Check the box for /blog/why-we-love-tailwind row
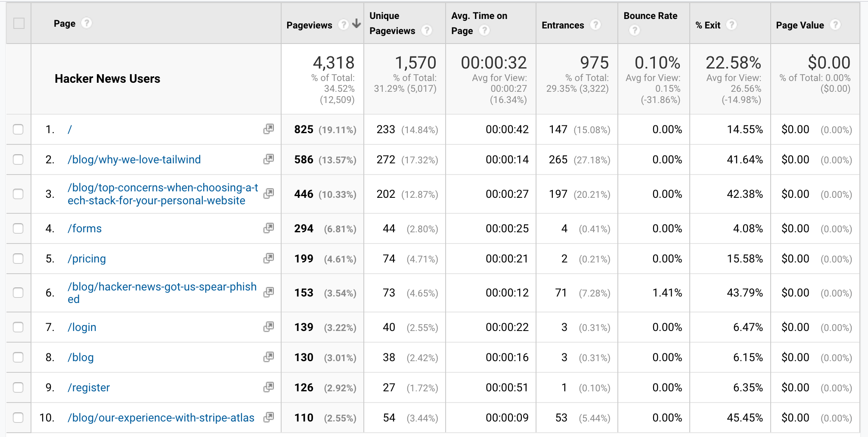The image size is (868, 437). tap(18, 159)
